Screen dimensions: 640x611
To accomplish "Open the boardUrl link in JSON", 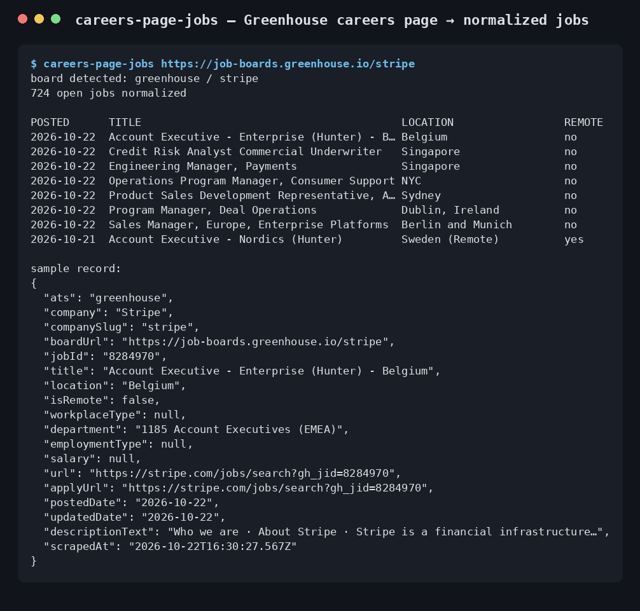I will tap(255, 342).
